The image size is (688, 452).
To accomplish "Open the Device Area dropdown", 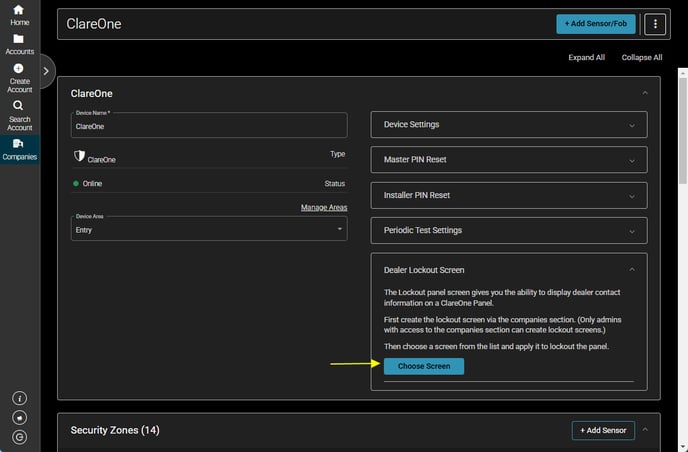I will [209, 229].
